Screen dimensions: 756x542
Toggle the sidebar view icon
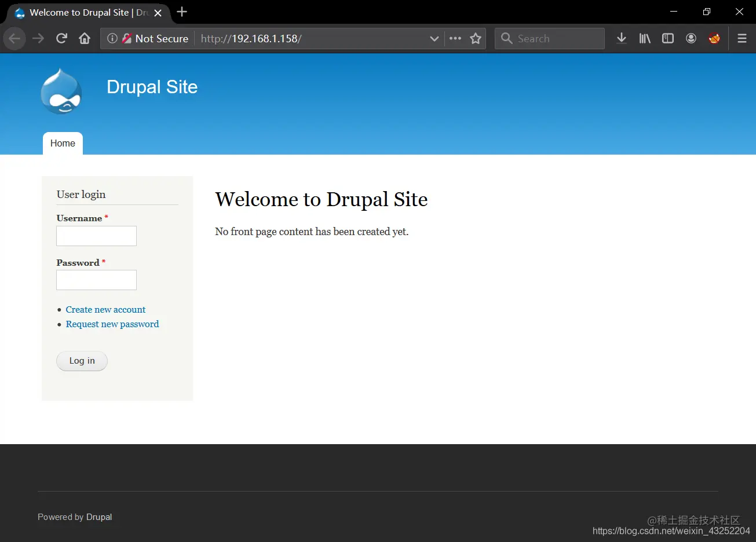click(668, 38)
